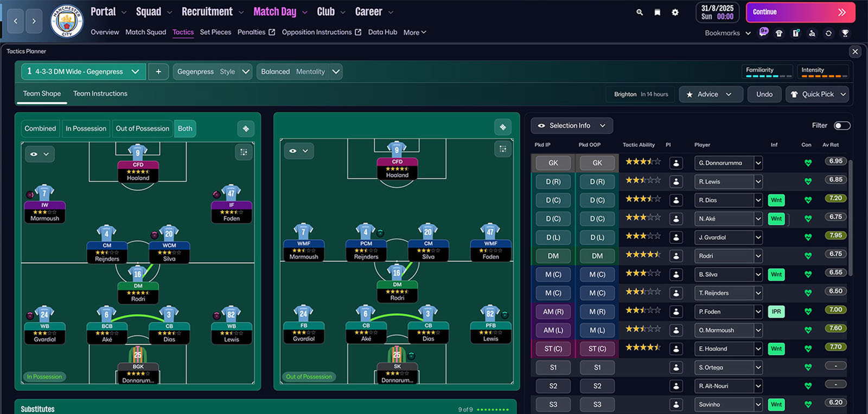
Task: Open Opposition Instructions link
Action: pyautogui.click(x=322, y=33)
